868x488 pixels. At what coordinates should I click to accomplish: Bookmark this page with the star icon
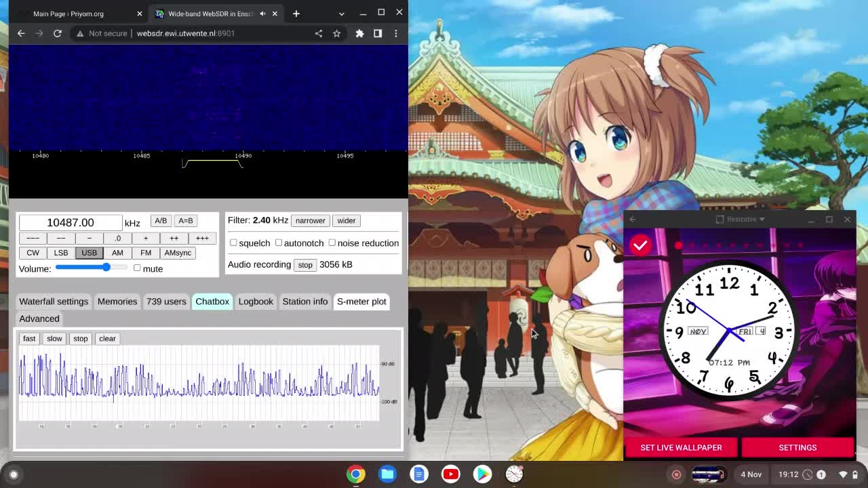(x=336, y=33)
